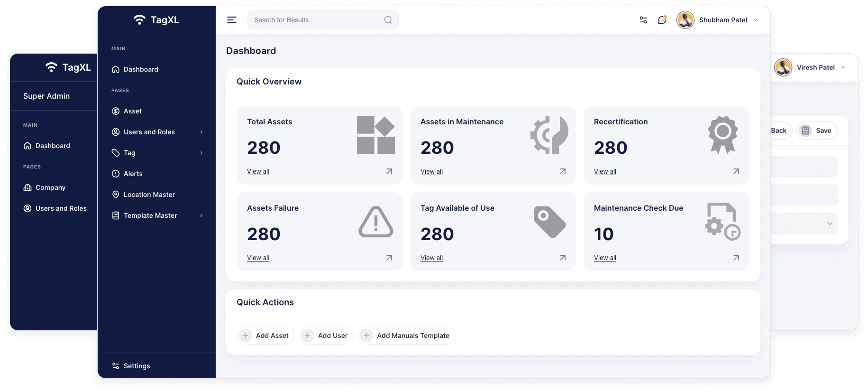The image size is (868, 392).
Task: Expand the Template Master chevron
Action: [201, 215]
